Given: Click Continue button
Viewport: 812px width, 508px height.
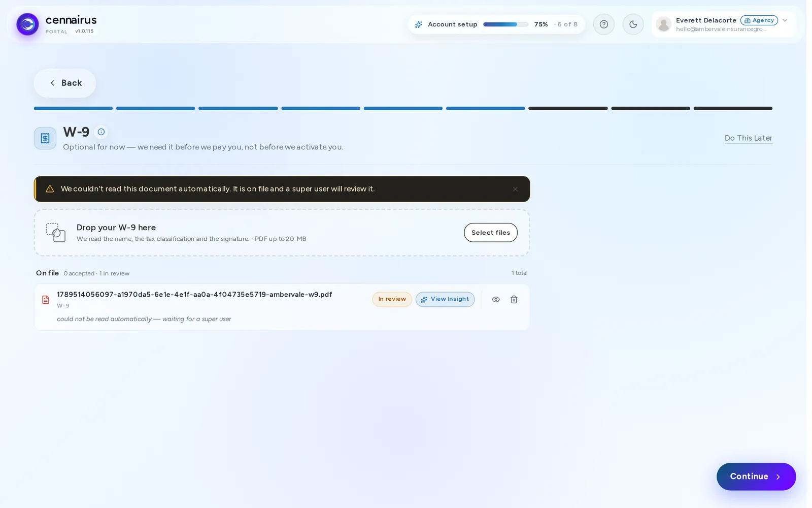Looking at the screenshot, I should tap(756, 477).
